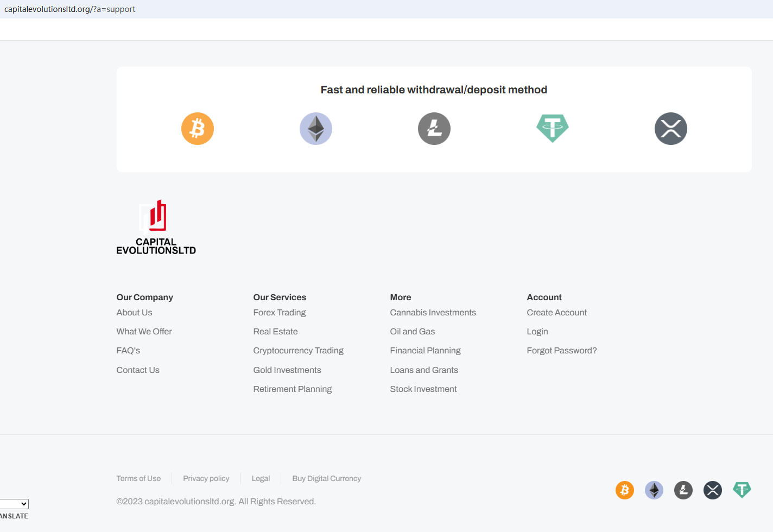This screenshot has width=773, height=532.
Task: Select the Oil and Gas link
Action: coord(413,332)
